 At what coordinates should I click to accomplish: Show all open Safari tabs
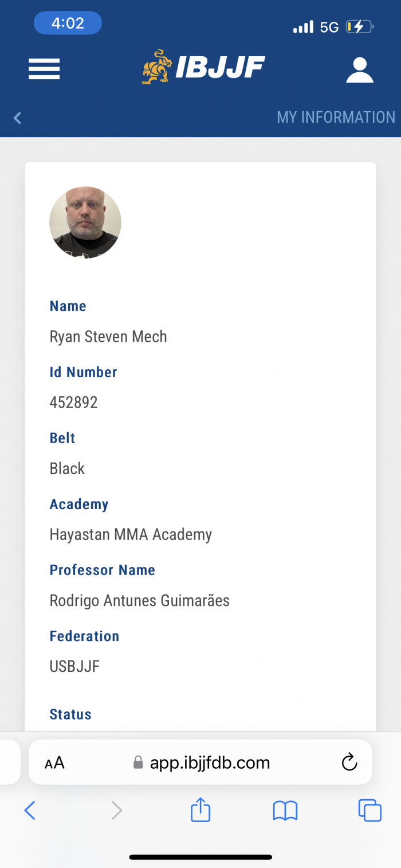pos(369,811)
